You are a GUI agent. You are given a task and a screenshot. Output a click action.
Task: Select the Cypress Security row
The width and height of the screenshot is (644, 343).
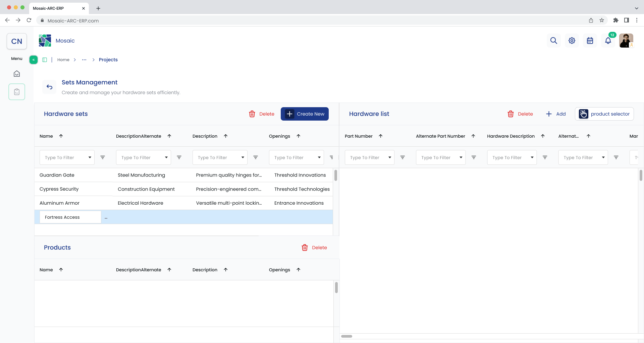(183, 189)
